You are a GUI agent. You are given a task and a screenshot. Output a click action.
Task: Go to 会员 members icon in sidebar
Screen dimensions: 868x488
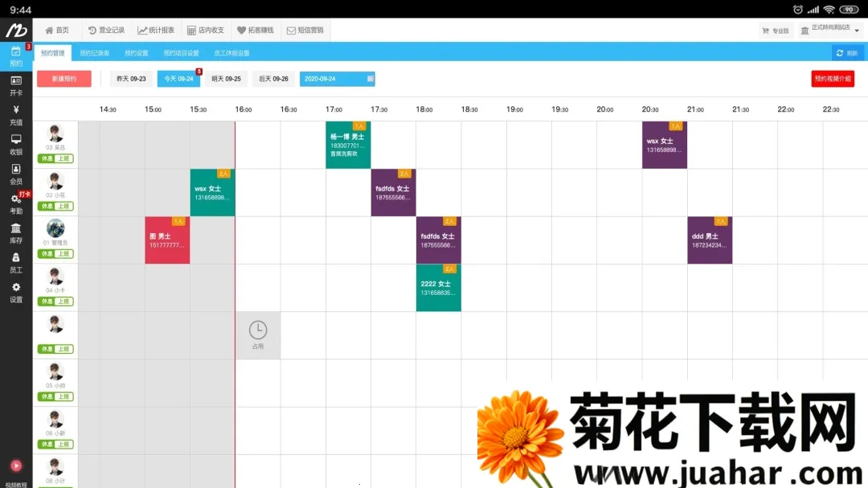click(x=16, y=170)
